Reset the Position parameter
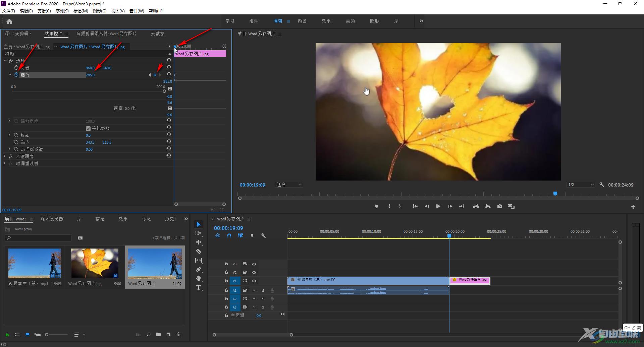The height and width of the screenshot is (347, 644). 169,67
